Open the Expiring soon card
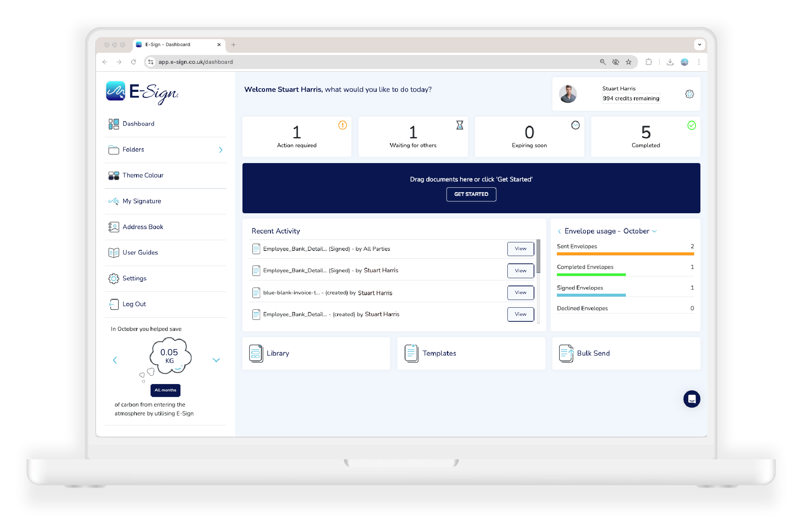The image size is (803, 532). [x=529, y=137]
